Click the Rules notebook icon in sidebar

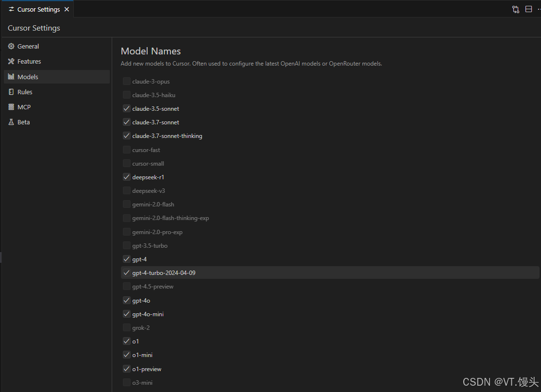11,92
